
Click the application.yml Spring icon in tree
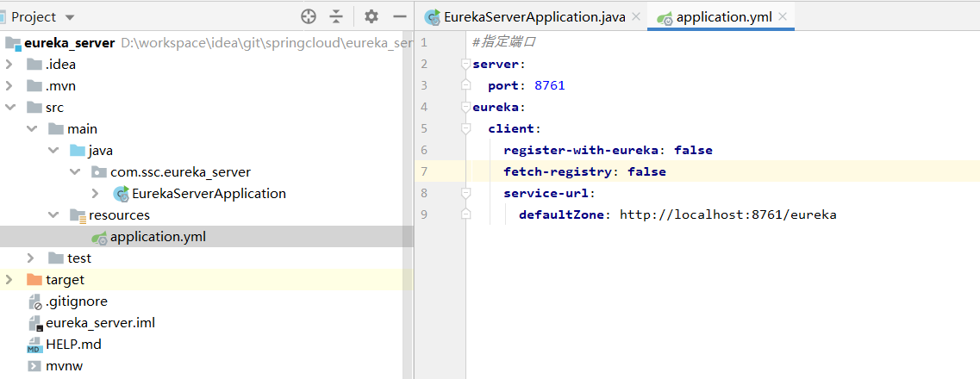tap(99, 237)
